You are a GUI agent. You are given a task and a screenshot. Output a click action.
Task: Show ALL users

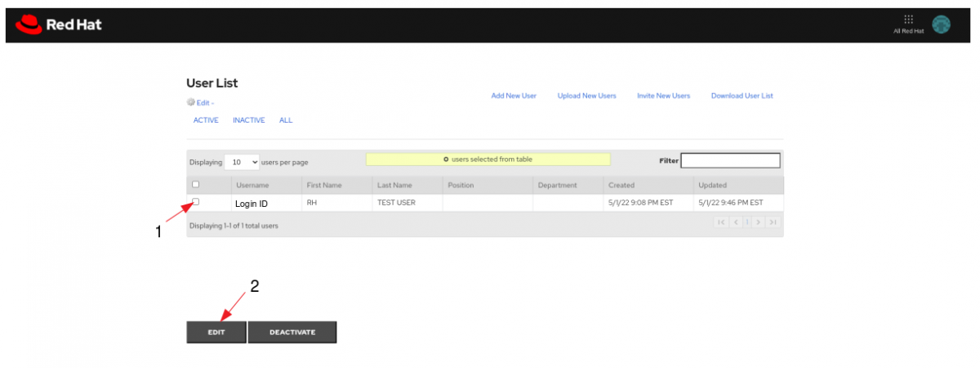[286, 120]
